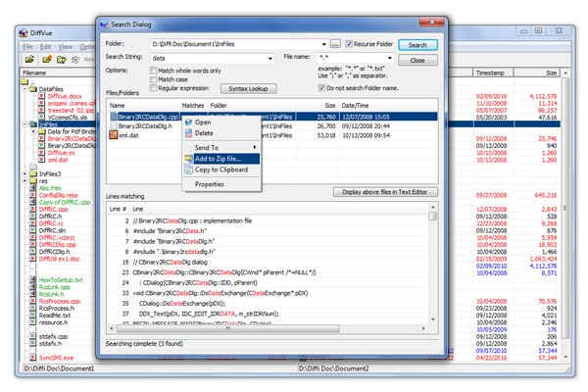This screenshot has width=588, height=392.
Task: Toggle the Match case option
Action: pos(151,79)
